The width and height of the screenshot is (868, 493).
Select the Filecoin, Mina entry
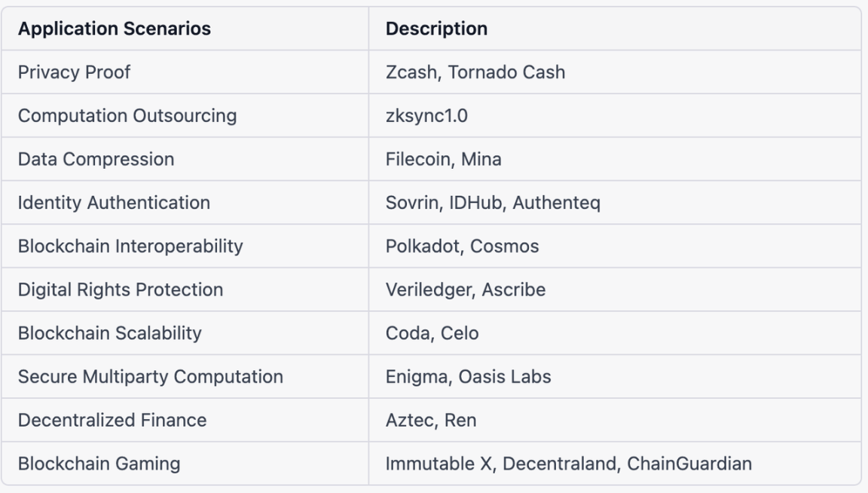click(x=443, y=159)
